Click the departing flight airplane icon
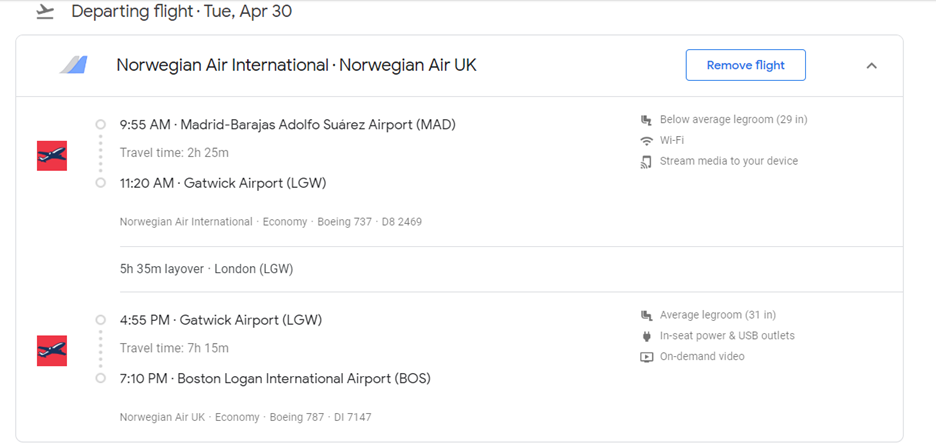Image resolution: width=936 pixels, height=447 pixels. (43, 12)
